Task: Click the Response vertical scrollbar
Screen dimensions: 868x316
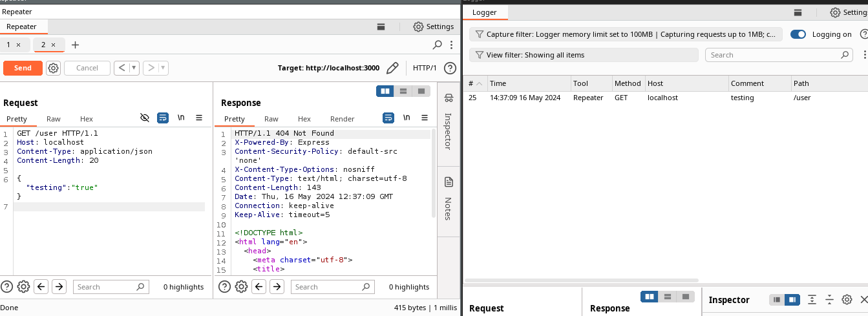Action: click(x=433, y=173)
